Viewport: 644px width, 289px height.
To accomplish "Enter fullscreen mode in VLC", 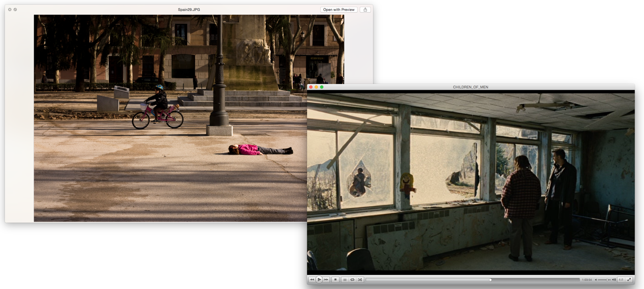I will tap(629, 279).
